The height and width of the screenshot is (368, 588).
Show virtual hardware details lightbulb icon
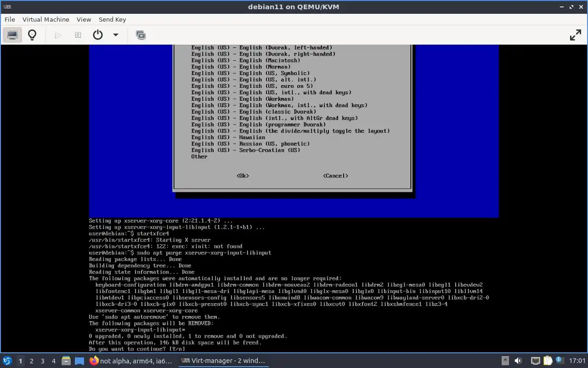(x=32, y=35)
